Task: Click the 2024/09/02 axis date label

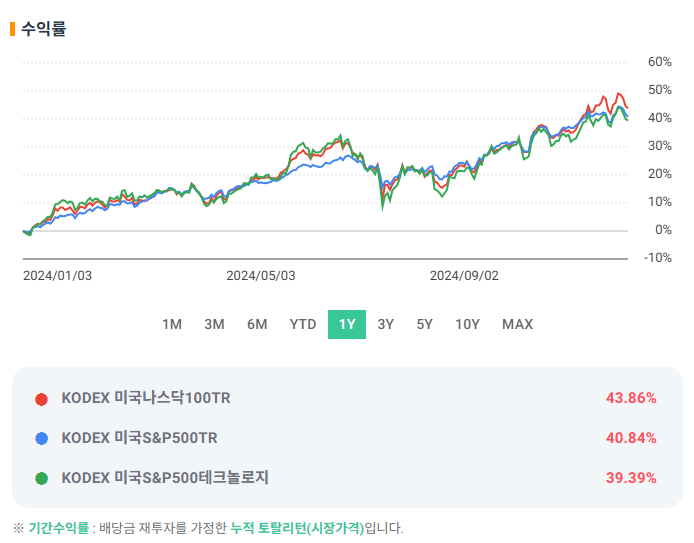Action: click(x=464, y=276)
